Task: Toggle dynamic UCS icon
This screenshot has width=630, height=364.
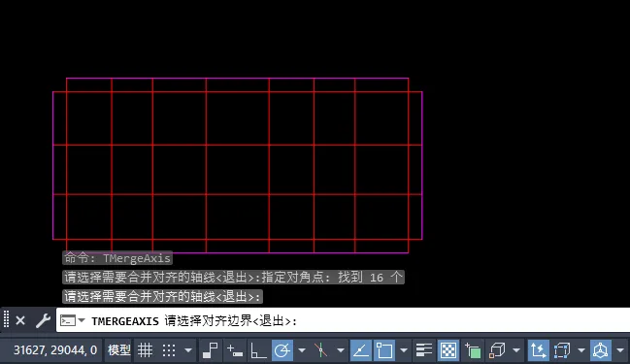Action: coord(538,350)
